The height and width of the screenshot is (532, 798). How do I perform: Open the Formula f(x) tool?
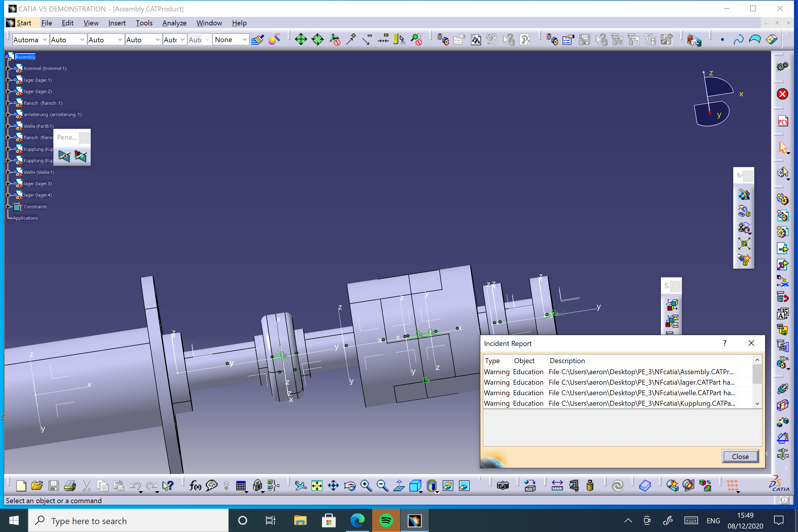click(195, 486)
